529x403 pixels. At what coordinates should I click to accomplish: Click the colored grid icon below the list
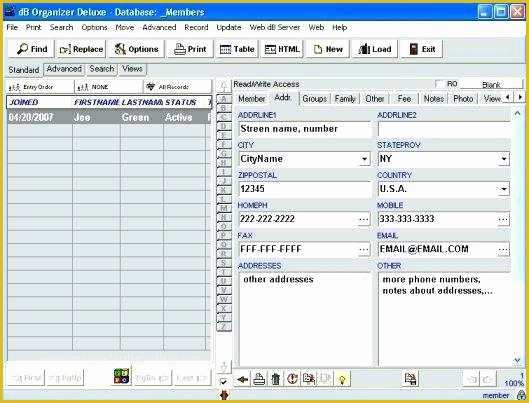[x=121, y=376]
